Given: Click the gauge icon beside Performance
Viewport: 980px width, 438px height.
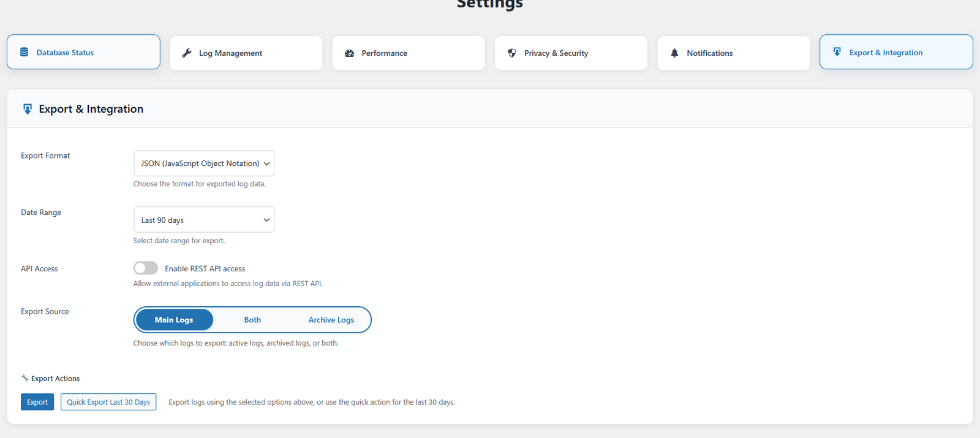Looking at the screenshot, I should point(350,53).
